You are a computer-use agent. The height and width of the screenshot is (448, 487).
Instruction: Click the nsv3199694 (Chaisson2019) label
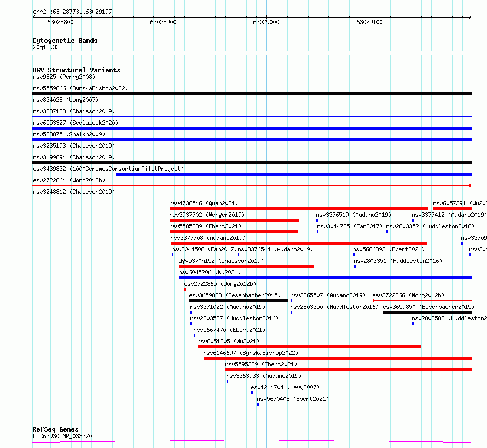coord(74,157)
